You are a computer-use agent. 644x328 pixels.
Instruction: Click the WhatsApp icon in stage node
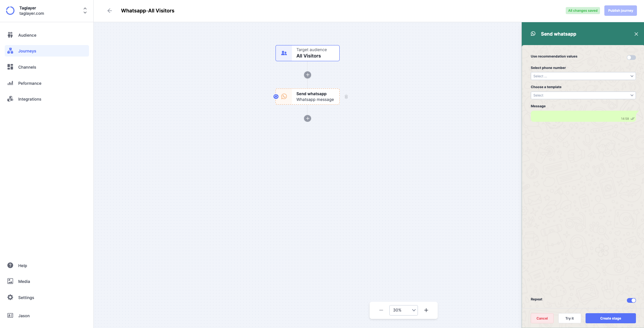tap(284, 97)
